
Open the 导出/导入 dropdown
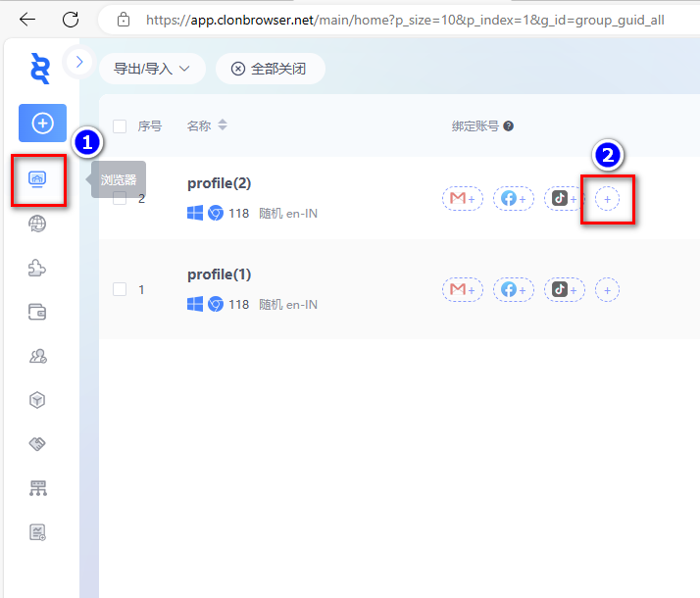click(151, 69)
